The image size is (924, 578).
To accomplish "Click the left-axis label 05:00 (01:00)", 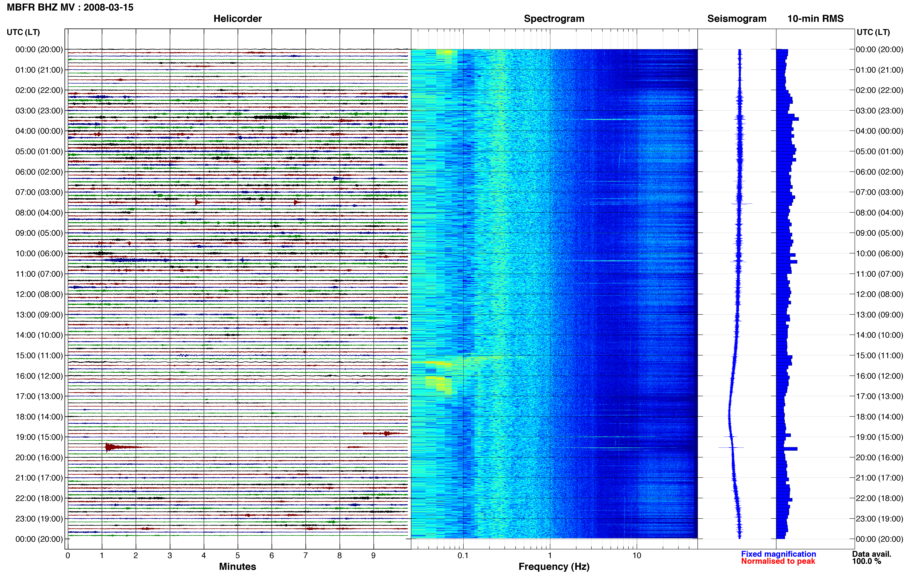I will click(x=39, y=151).
